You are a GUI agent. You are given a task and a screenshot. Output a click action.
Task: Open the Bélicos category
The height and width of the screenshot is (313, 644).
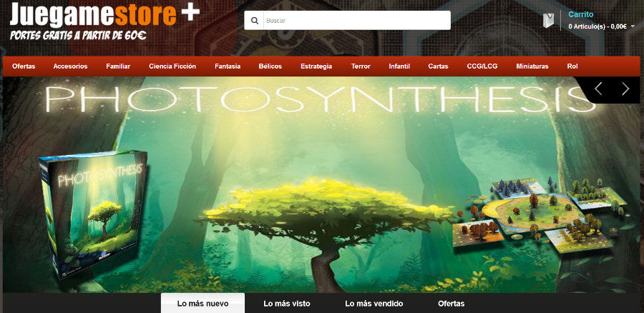point(270,66)
